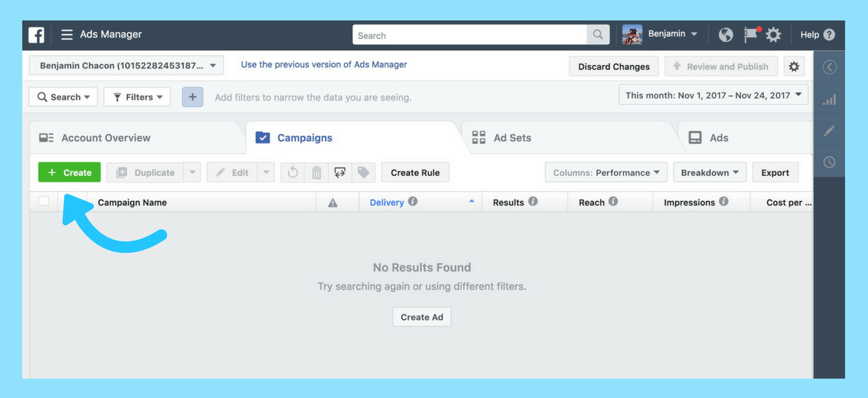
Task: Open the history clock panel in right sidebar
Action: point(830,162)
